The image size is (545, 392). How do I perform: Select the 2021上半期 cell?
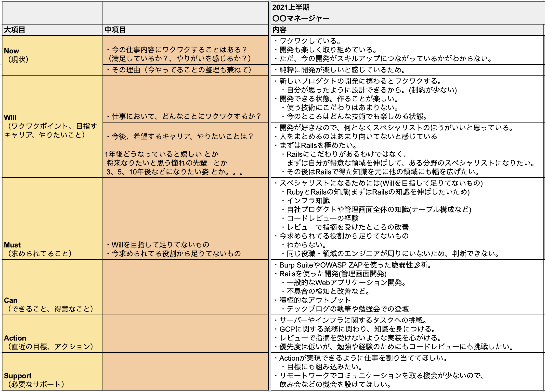[x=407, y=7]
